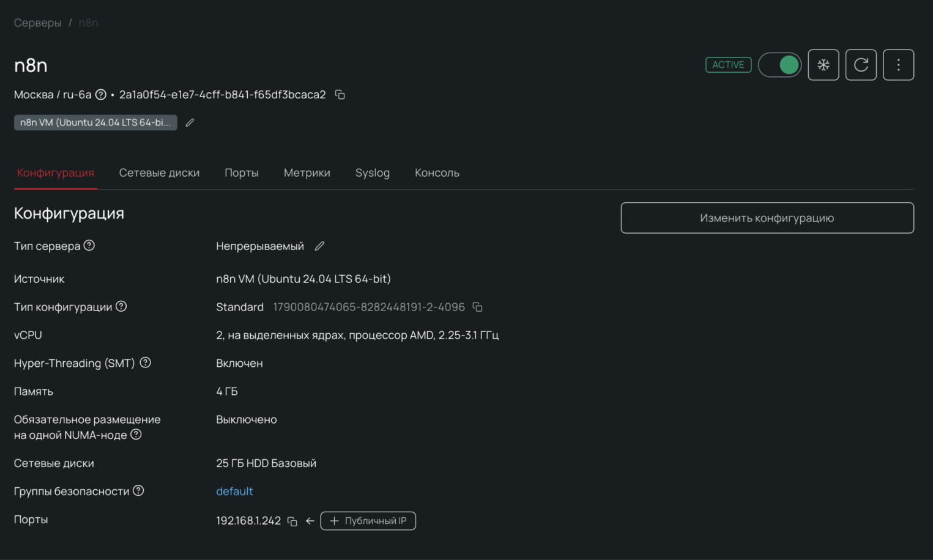Open the Метрики tab

307,173
